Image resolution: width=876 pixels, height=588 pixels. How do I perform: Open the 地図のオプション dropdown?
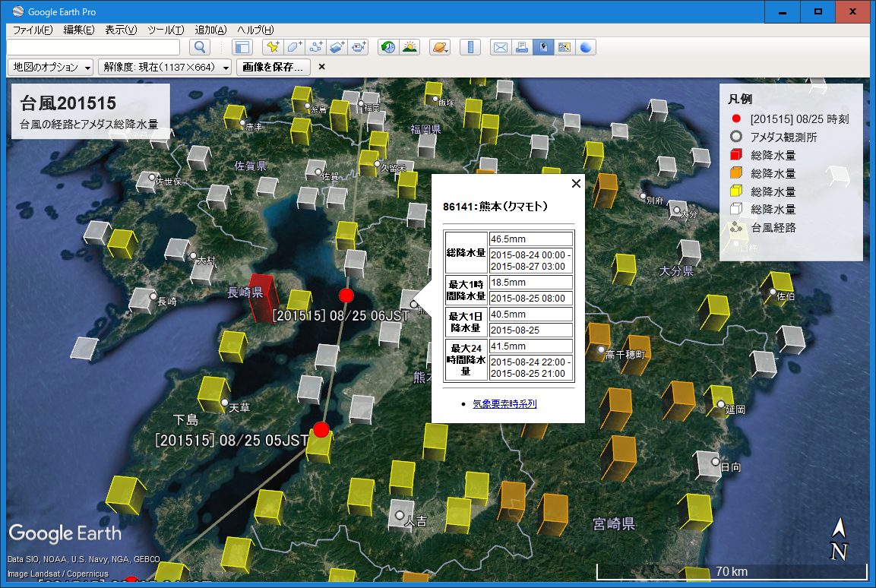[50, 67]
